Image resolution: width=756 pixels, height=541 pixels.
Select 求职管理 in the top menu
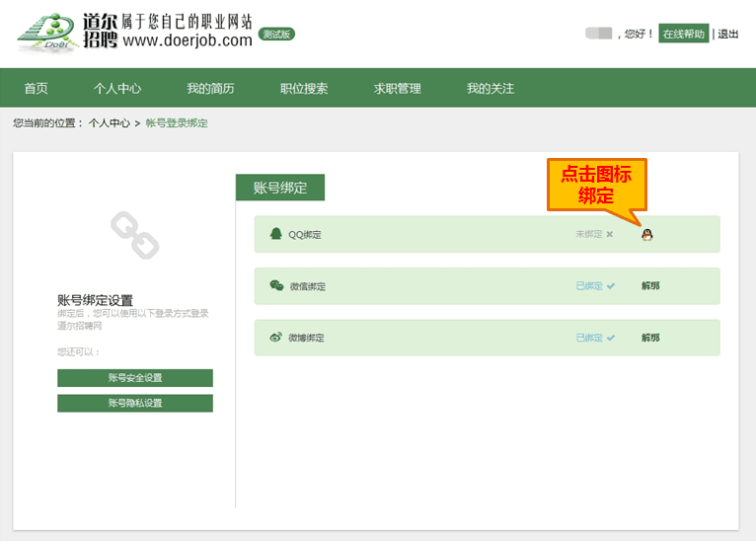coord(398,89)
